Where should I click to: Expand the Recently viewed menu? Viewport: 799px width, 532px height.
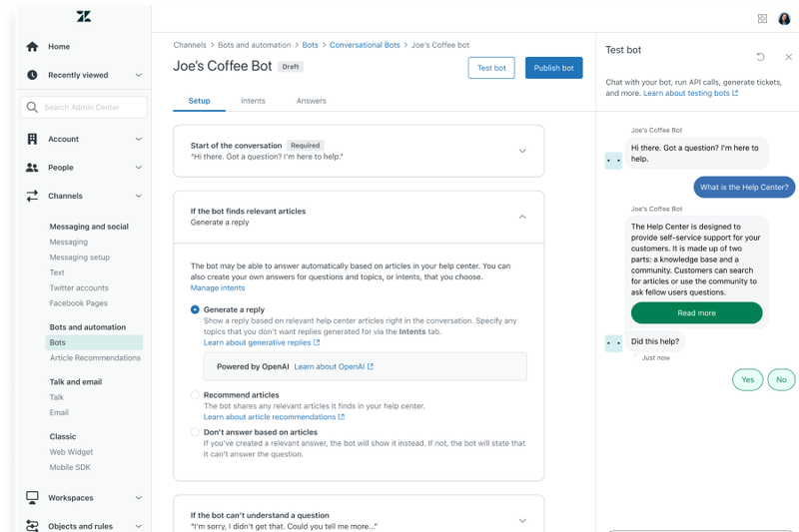tap(138, 75)
